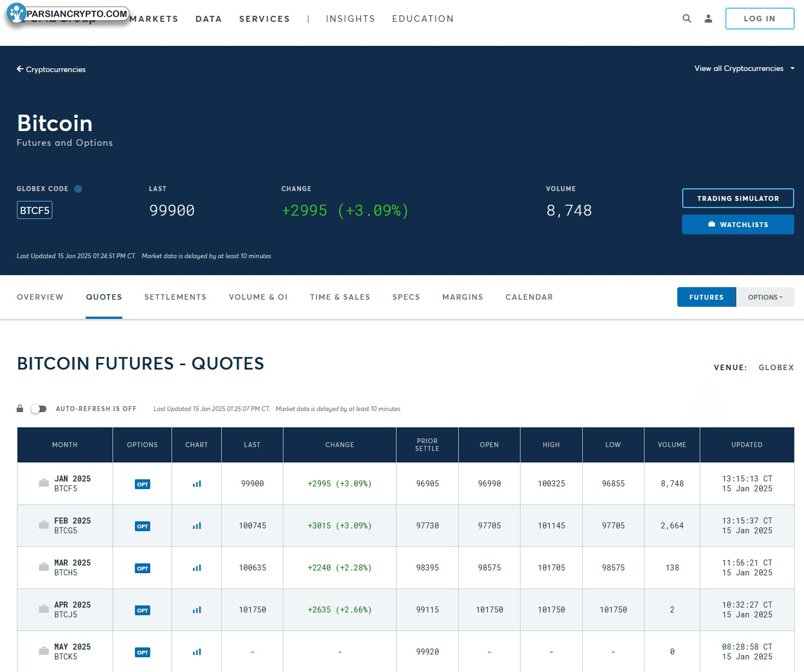Open the OPT options badge for MAY 2025
This screenshot has height=672, width=804.
(143, 652)
